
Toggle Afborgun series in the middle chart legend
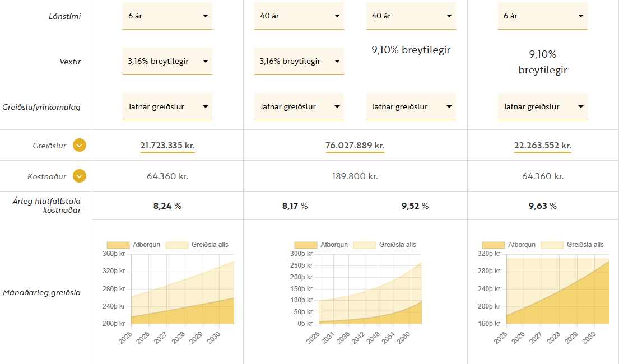(305, 245)
